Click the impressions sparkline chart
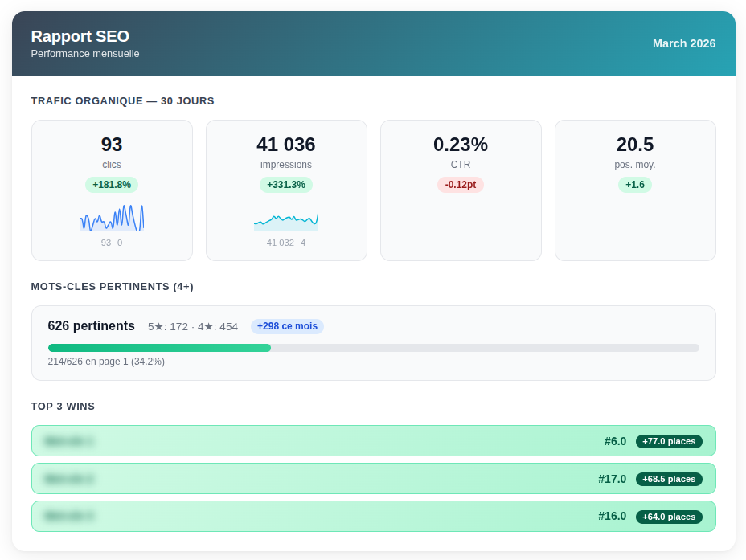This screenshot has width=746, height=560. 286,219
